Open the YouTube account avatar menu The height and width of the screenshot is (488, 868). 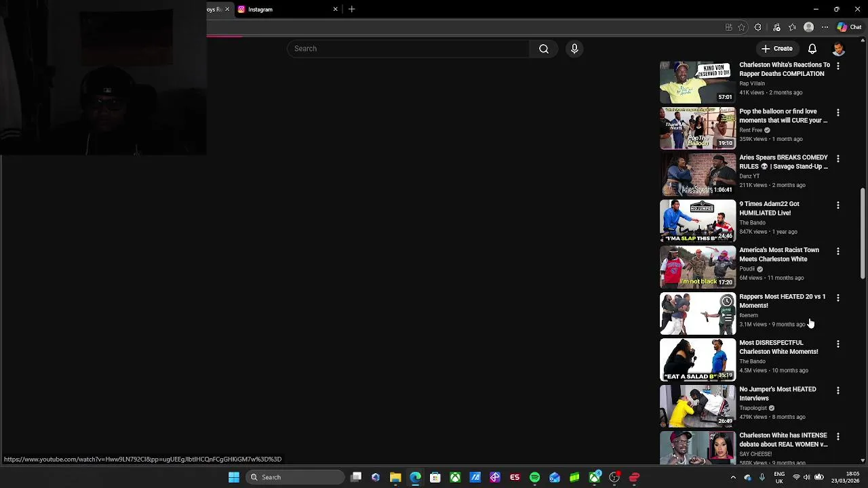coord(839,49)
